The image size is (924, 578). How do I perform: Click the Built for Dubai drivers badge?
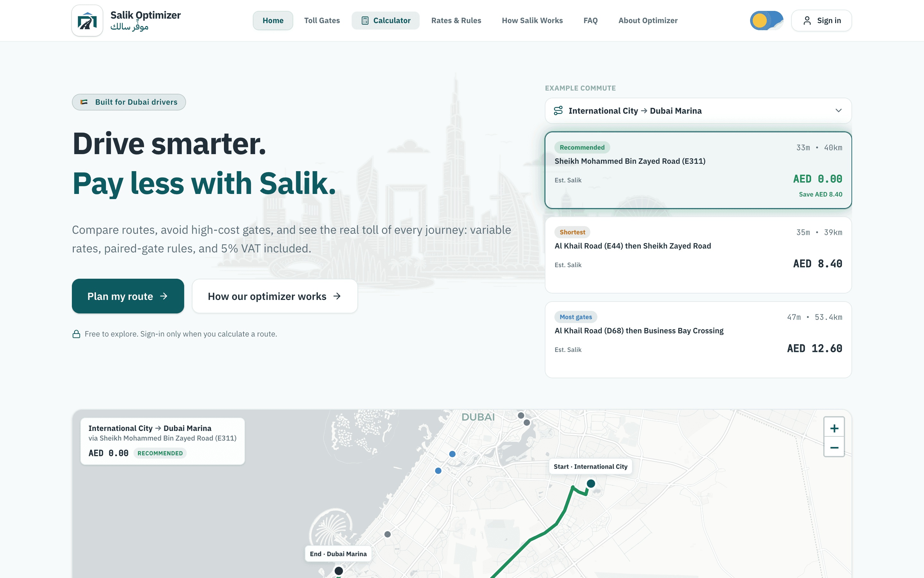tap(129, 102)
